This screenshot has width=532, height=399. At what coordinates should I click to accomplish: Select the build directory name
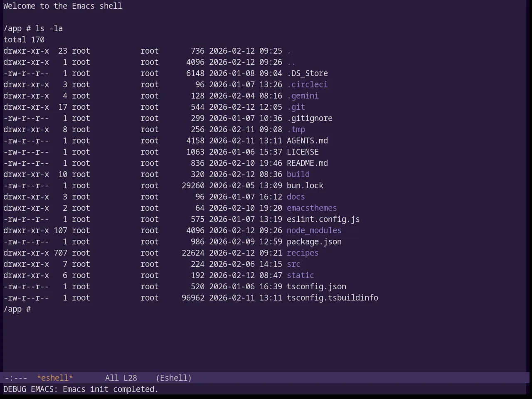(298, 174)
